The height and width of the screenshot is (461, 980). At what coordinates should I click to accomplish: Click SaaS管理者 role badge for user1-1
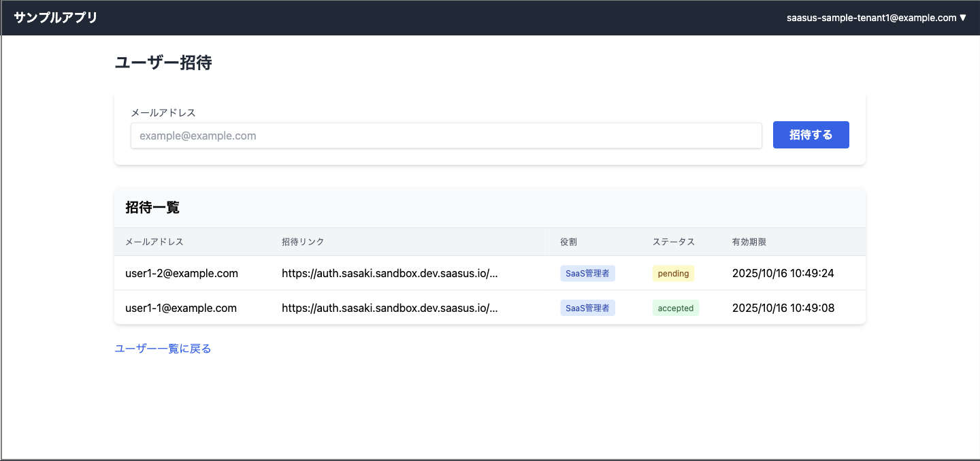pyautogui.click(x=587, y=308)
